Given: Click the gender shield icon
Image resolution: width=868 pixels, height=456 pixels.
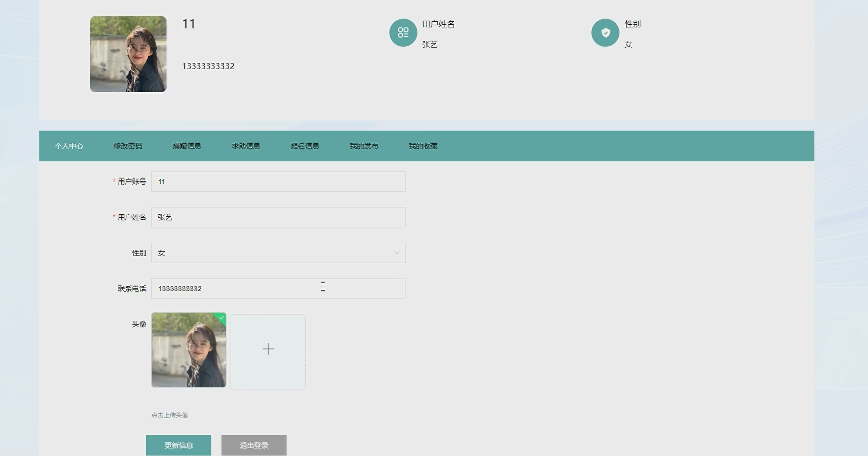Looking at the screenshot, I should [x=605, y=33].
